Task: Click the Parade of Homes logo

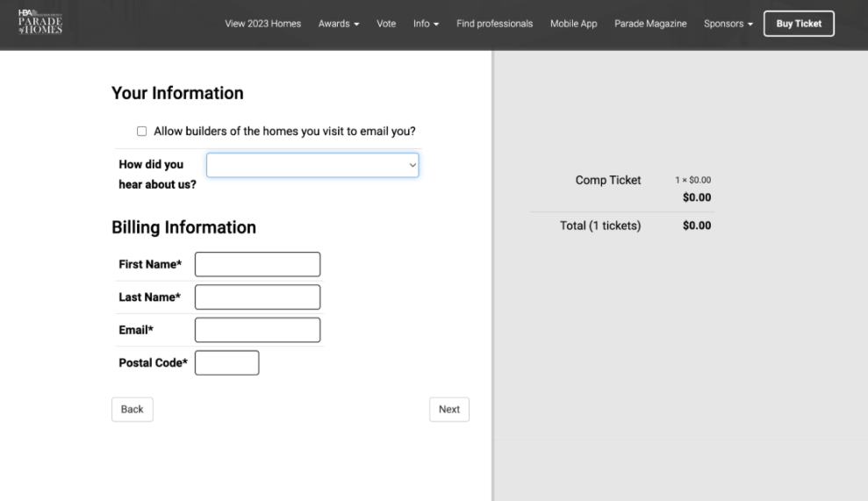Action: 40,23
